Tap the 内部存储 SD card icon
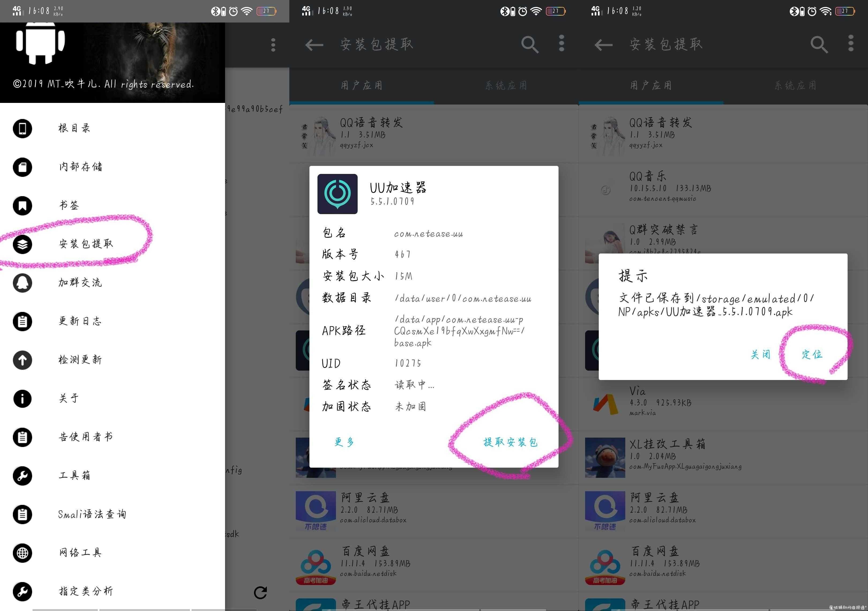 pyautogui.click(x=22, y=167)
